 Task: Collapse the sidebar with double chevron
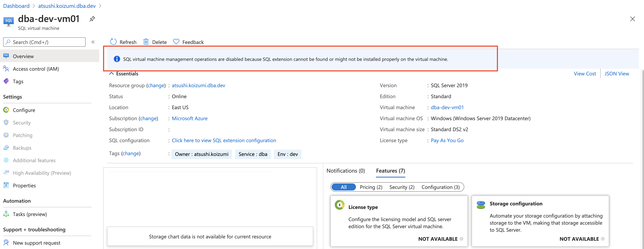[93, 42]
